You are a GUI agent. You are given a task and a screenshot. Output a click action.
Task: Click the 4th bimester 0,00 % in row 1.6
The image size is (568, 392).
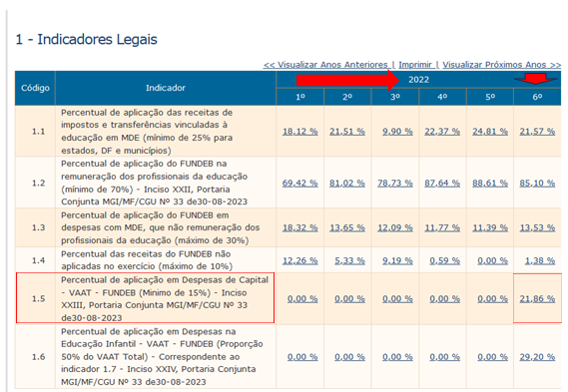coord(445,357)
